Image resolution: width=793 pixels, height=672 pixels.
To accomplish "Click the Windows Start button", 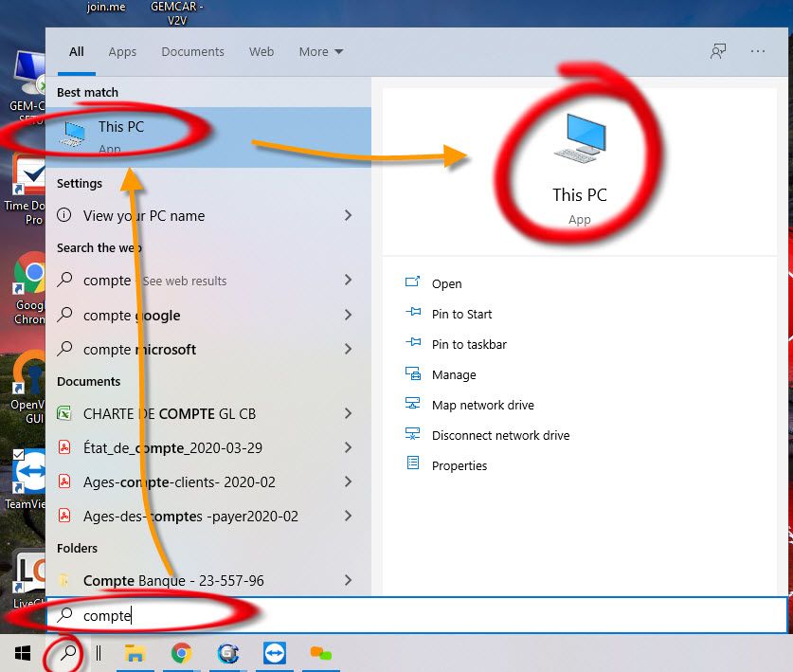I will [x=23, y=653].
